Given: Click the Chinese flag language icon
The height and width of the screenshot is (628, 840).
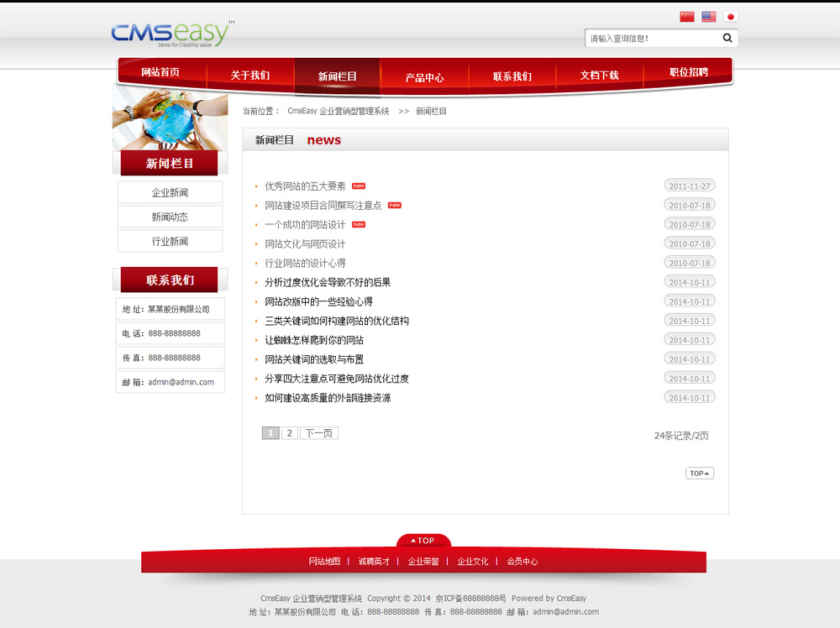Looking at the screenshot, I should point(687,17).
